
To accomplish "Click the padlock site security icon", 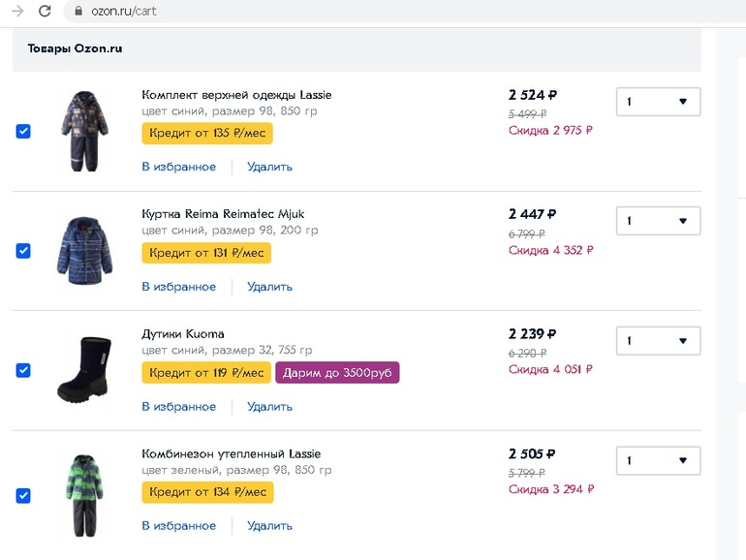I will (78, 12).
